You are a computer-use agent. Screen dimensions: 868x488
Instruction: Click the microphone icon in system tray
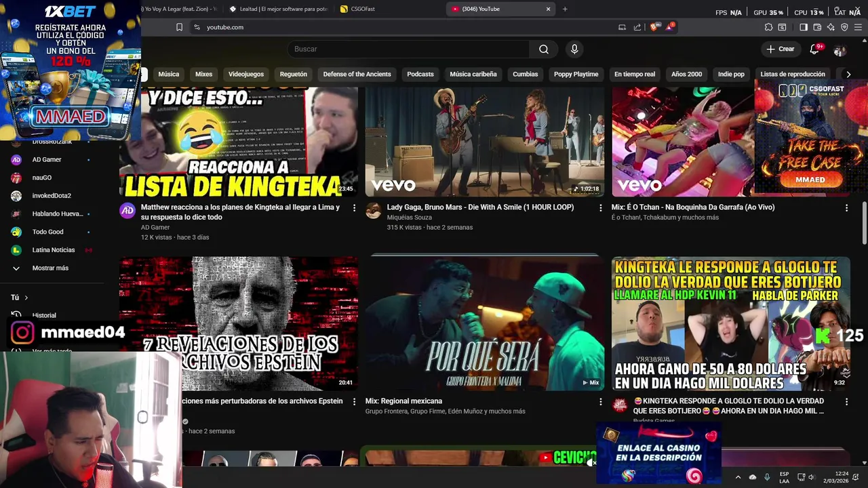767,476
